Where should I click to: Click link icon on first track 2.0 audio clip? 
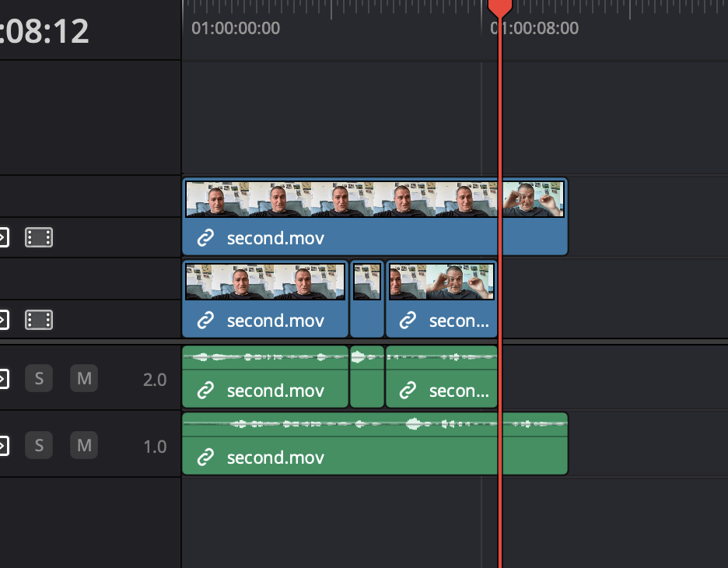click(205, 391)
